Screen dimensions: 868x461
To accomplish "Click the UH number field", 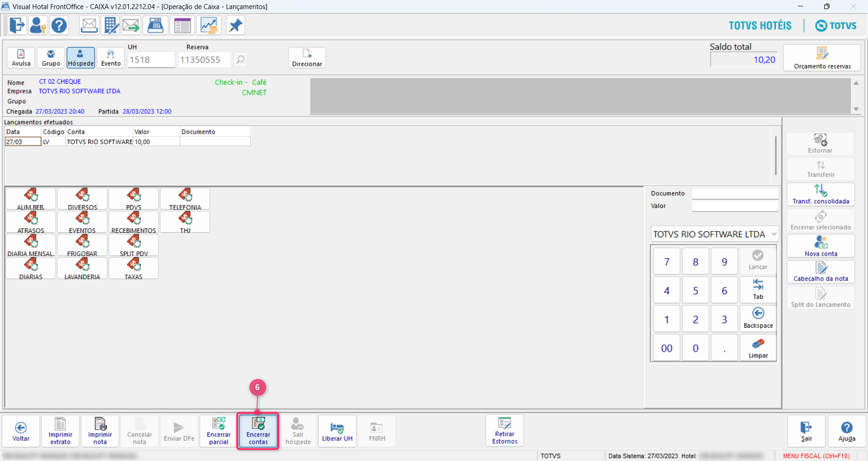I will click(151, 60).
